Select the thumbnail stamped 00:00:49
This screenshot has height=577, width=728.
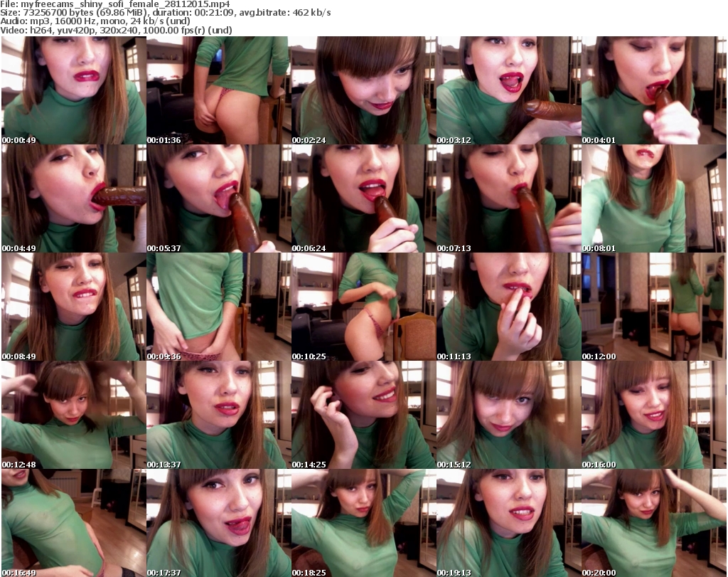[74, 90]
